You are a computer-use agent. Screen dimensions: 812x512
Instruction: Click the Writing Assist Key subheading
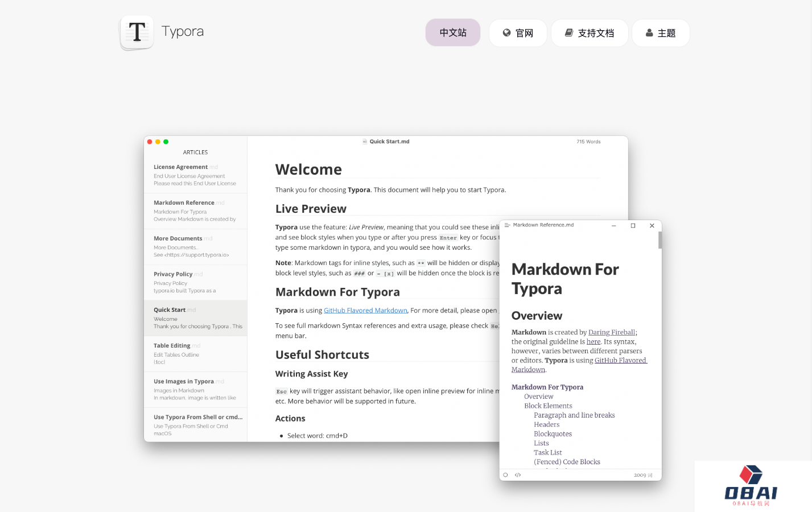pos(311,374)
